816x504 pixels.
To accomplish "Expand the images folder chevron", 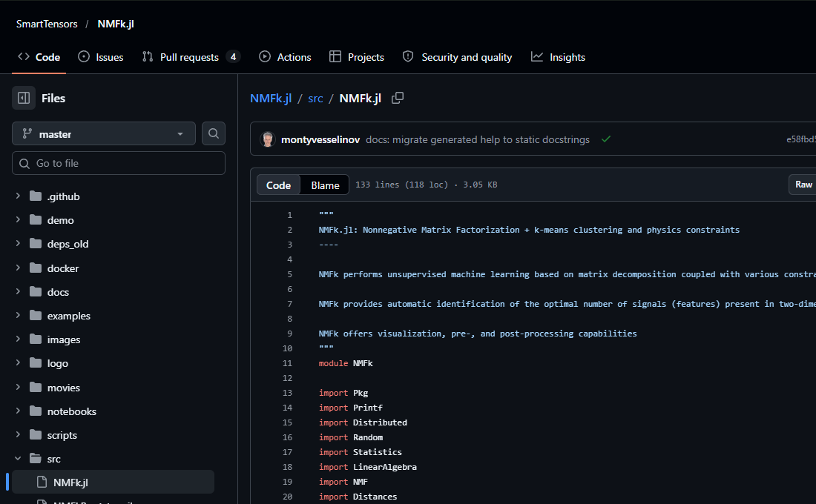I will click(x=18, y=339).
